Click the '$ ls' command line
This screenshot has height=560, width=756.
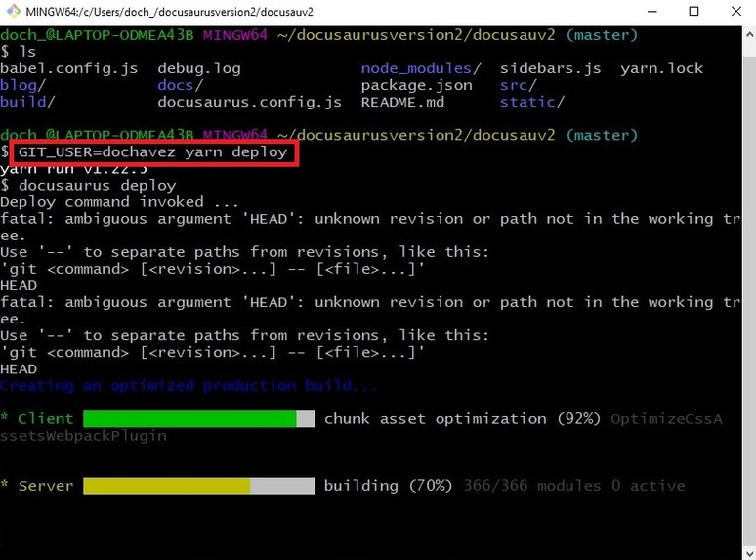click(19, 52)
